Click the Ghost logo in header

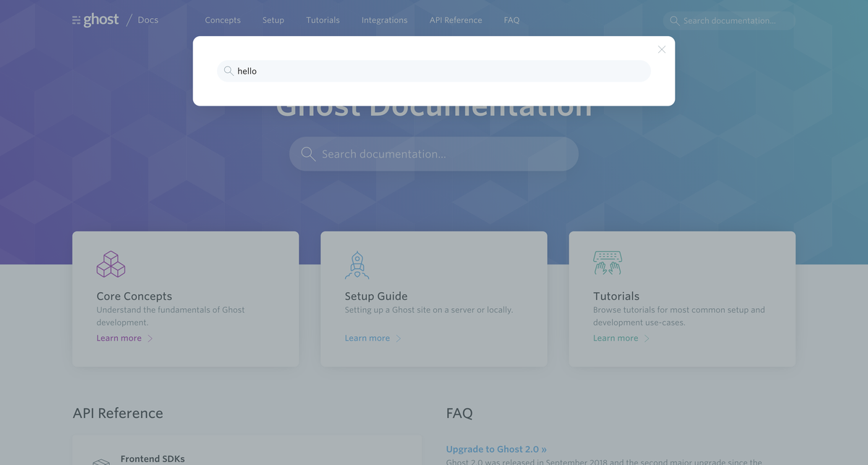[x=95, y=20]
